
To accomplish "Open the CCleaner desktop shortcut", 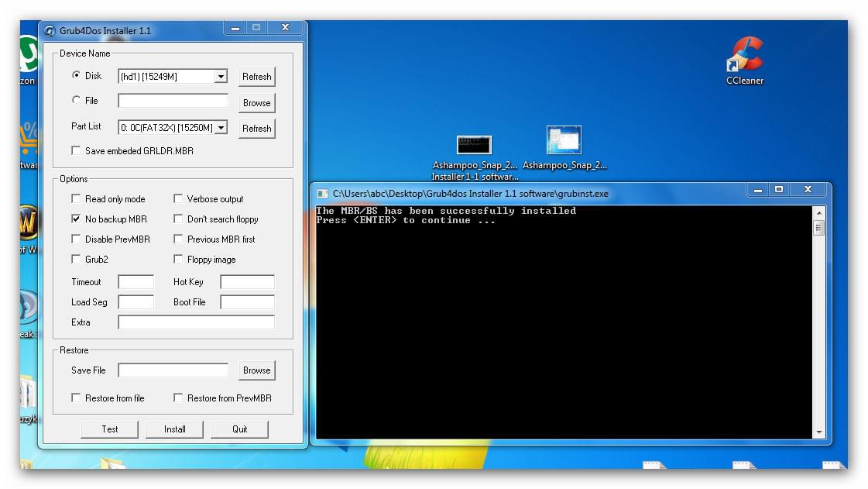I will pyautogui.click(x=745, y=61).
